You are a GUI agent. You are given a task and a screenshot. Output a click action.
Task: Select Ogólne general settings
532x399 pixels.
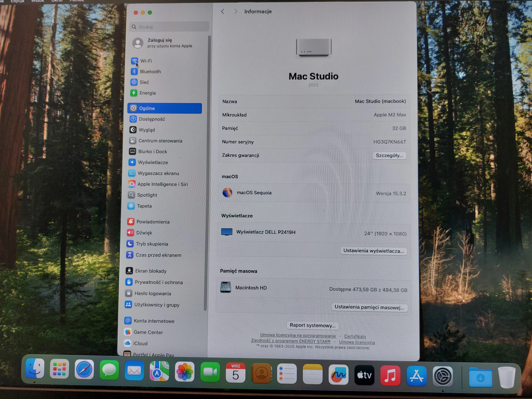165,108
